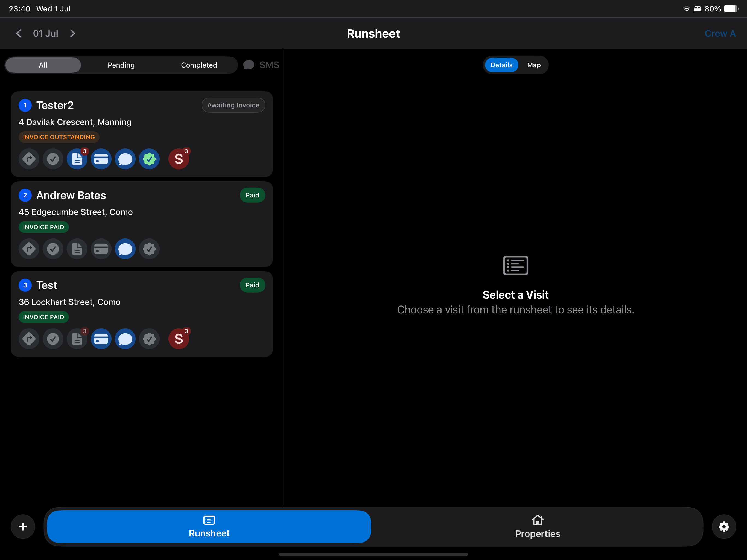
Task: Open documents icon with badge on Tester2 card
Action: click(77, 159)
